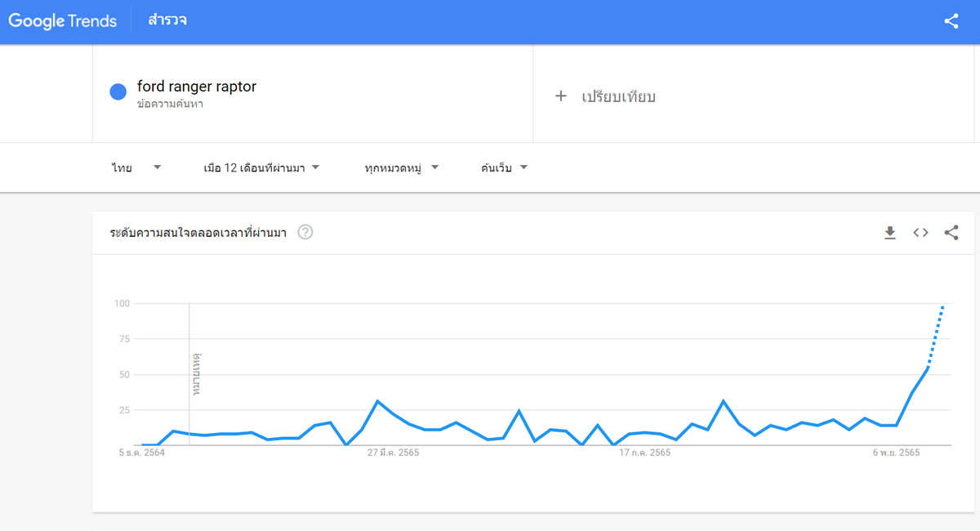Open the ทุกหมวดหมู่ category dropdown
This screenshot has height=531, width=980.
click(402, 167)
